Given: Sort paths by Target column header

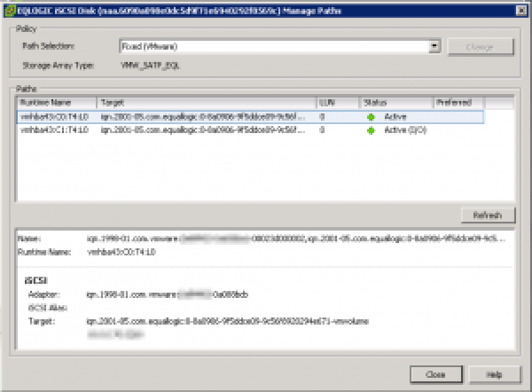Looking at the screenshot, I should [207, 103].
